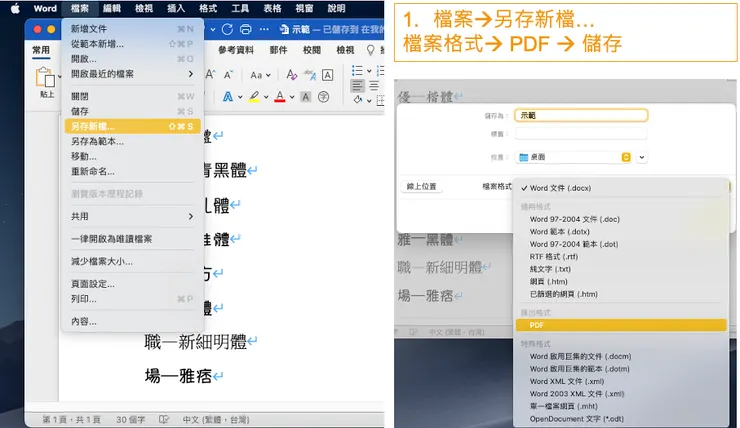740x428 pixels.
Task: Click the 標籤 tags input field
Action: click(581, 134)
